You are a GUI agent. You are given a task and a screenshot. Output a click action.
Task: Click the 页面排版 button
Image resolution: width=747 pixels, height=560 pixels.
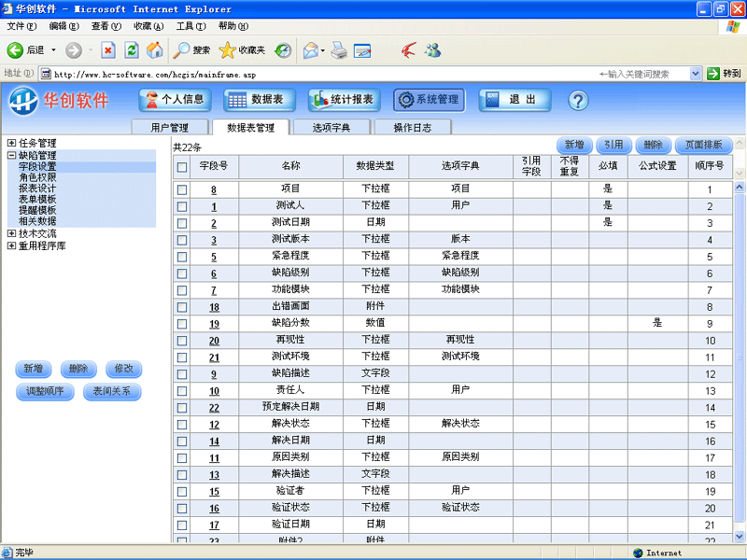pyautogui.click(x=704, y=146)
